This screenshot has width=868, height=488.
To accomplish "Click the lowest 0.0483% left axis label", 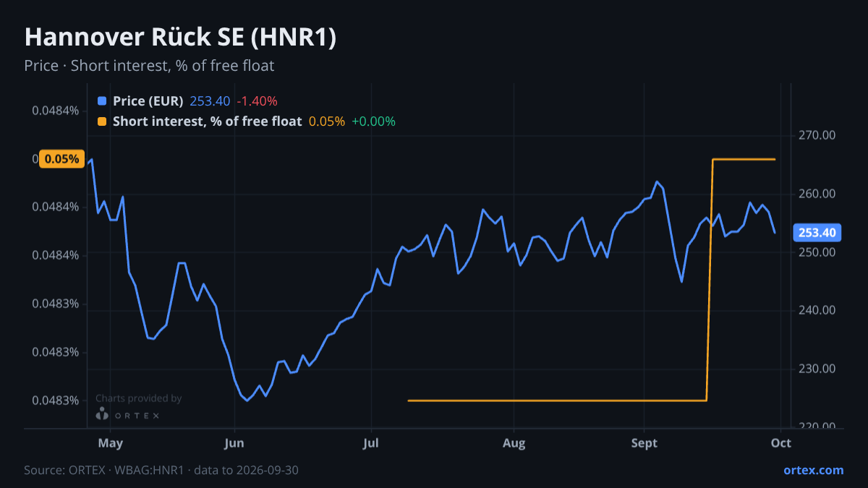I will pyautogui.click(x=55, y=401).
